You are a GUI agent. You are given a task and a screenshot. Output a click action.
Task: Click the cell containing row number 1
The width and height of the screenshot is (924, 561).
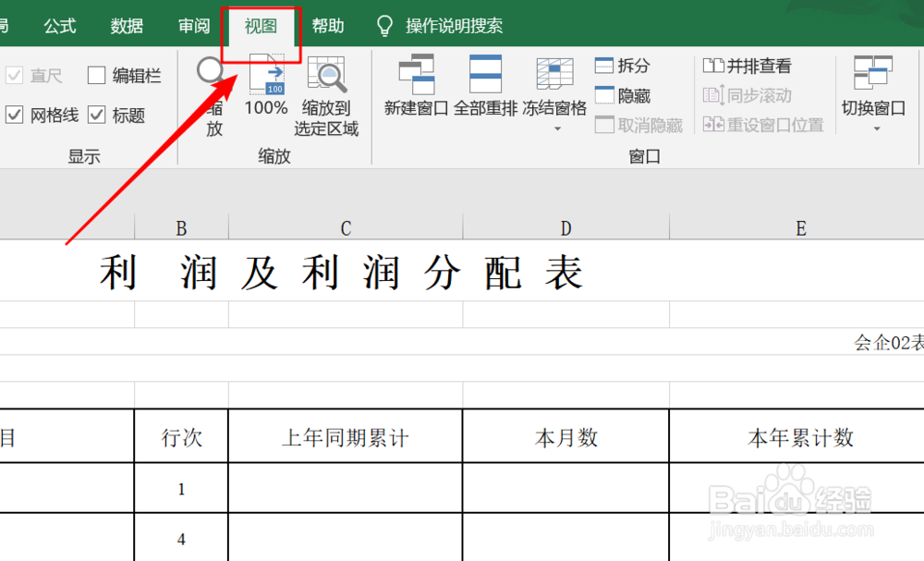pos(181,488)
